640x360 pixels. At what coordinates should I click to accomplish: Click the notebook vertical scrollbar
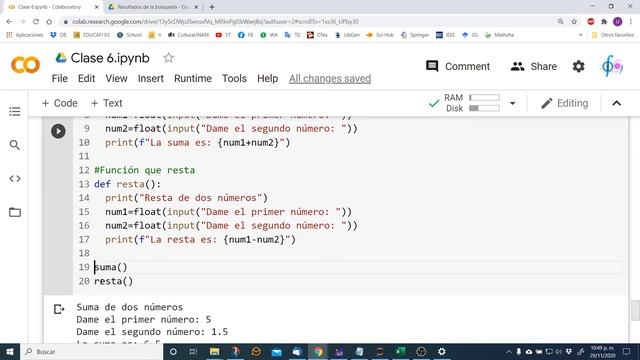coord(635,311)
